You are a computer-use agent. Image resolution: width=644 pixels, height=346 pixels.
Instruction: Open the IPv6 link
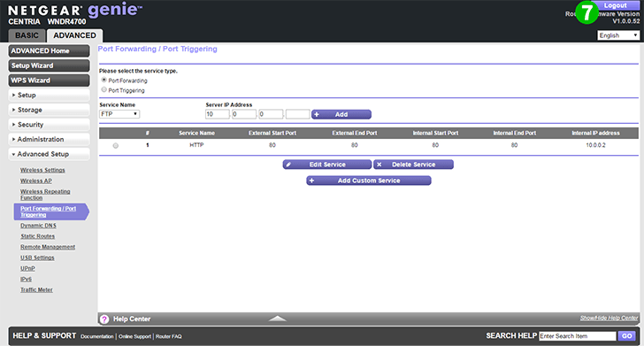tap(26, 279)
